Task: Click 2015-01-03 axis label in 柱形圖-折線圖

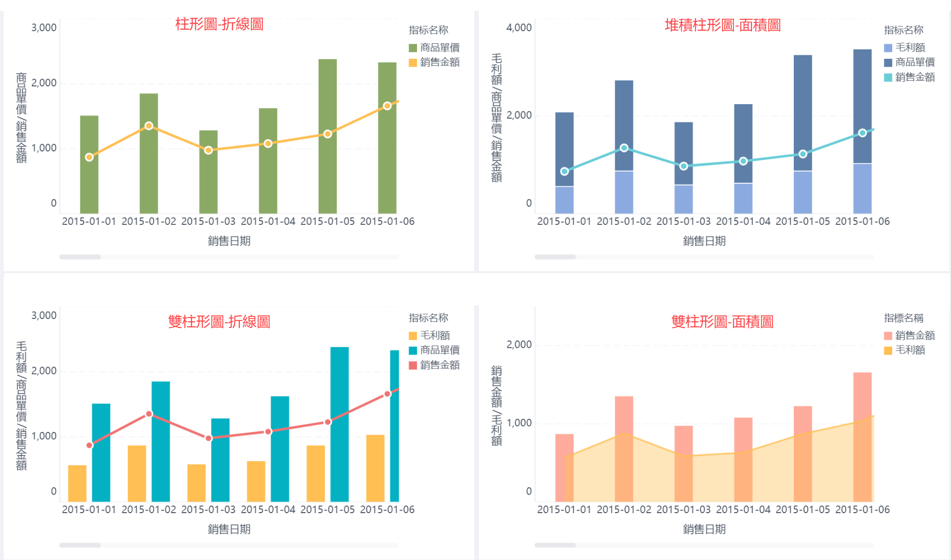Action: coord(208,221)
